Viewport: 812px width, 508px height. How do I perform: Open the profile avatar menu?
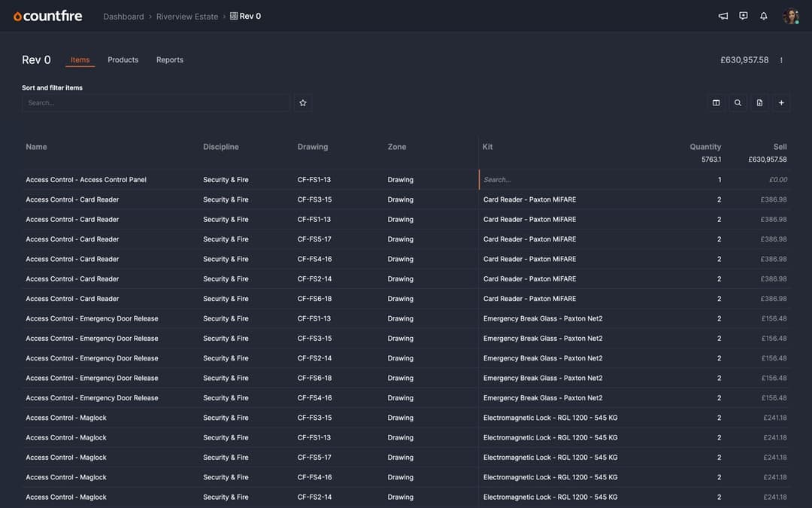pyautogui.click(x=790, y=15)
